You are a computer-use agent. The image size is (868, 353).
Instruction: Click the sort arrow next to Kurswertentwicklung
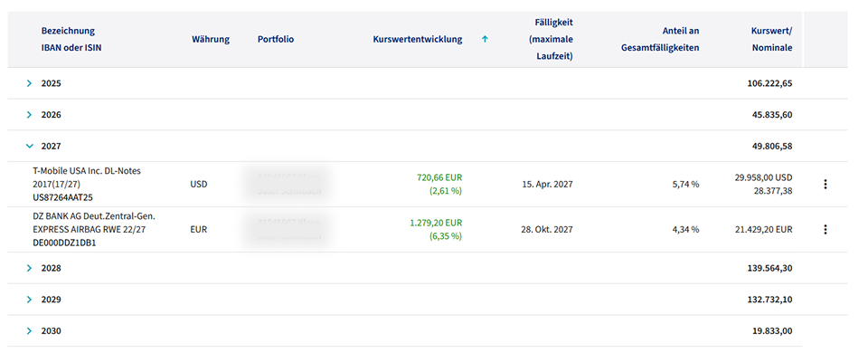485,39
